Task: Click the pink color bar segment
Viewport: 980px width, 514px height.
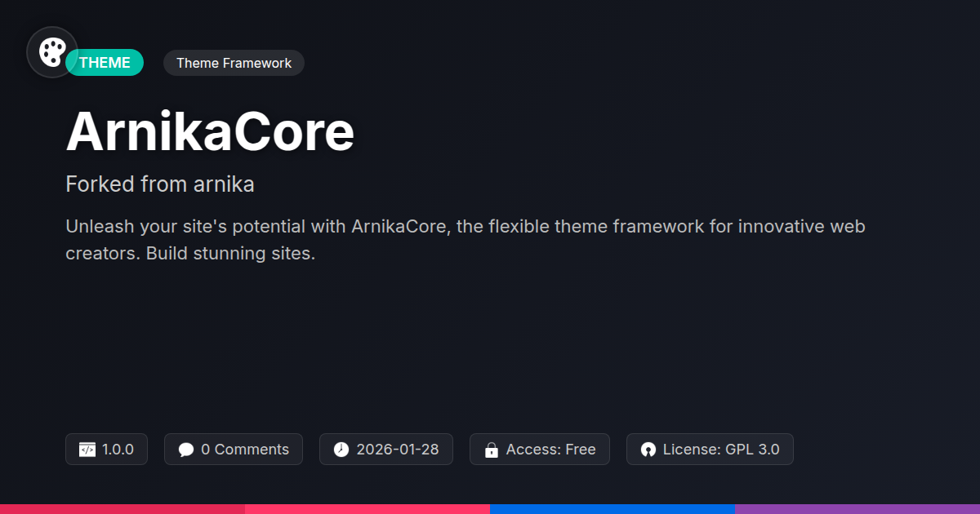Action: pos(367,509)
